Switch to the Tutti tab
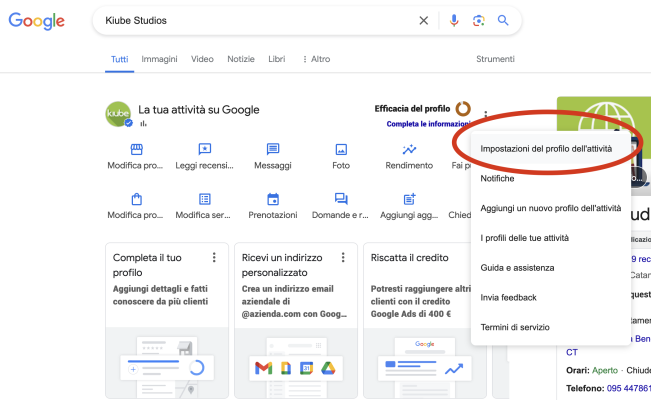The width and height of the screenshot is (651, 400). coord(120,59)
